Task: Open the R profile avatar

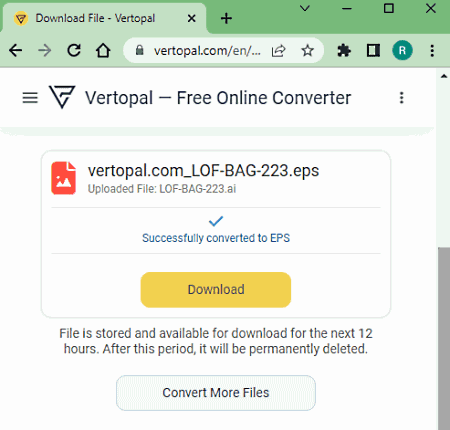Action: coord(402,50)
